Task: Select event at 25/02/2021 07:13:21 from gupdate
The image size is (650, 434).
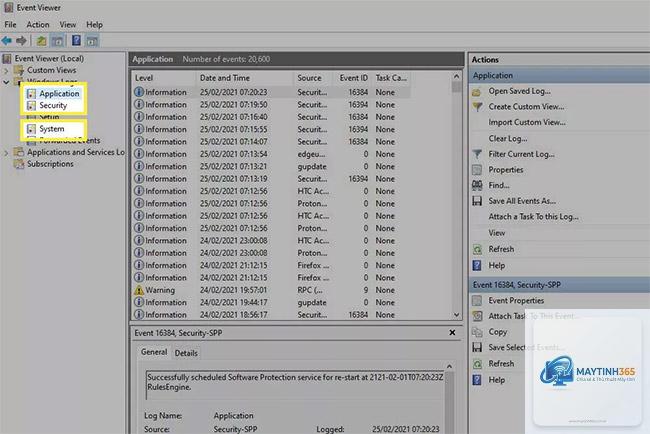Action: tap(272, 167)
